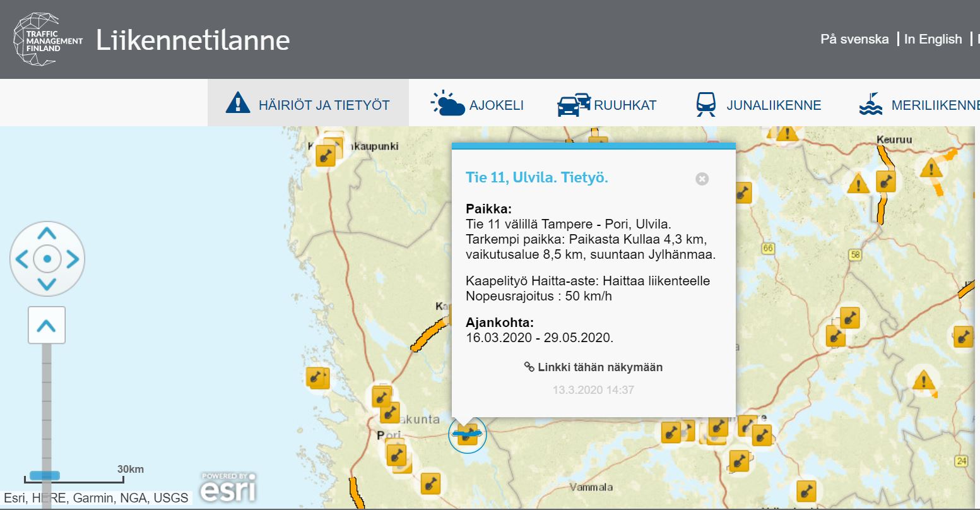980x510 pixels.
Task: Pan the map up with arrow
Action: [x=47, y=234]
